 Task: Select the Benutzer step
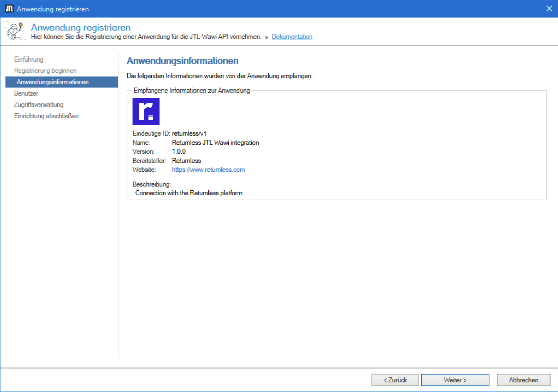(x=26, y=93)
